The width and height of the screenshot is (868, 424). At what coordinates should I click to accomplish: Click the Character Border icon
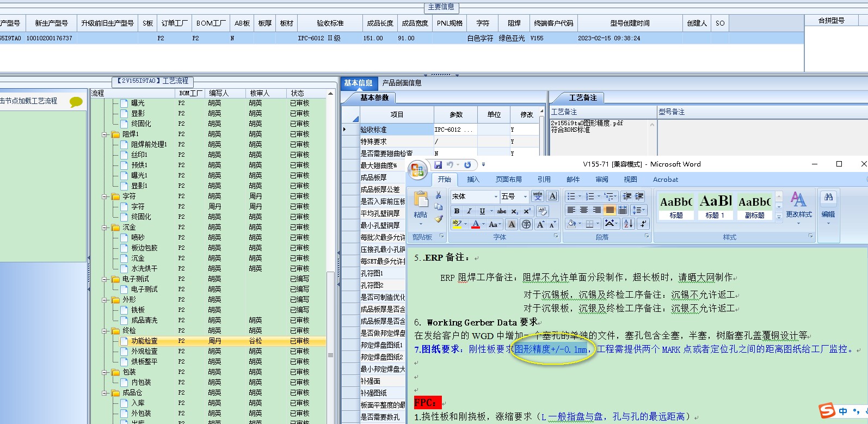(552, 196)
